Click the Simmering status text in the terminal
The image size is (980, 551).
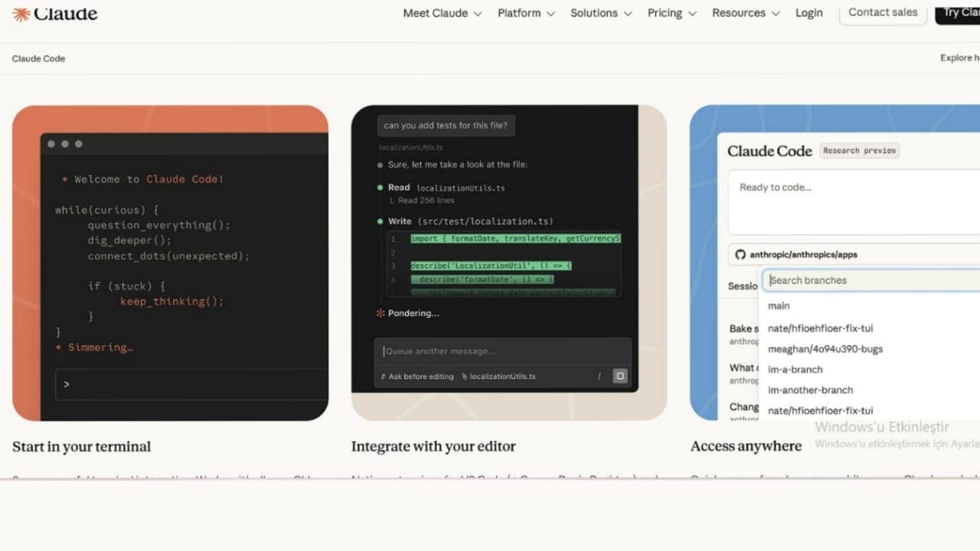[x=94, y=347]
